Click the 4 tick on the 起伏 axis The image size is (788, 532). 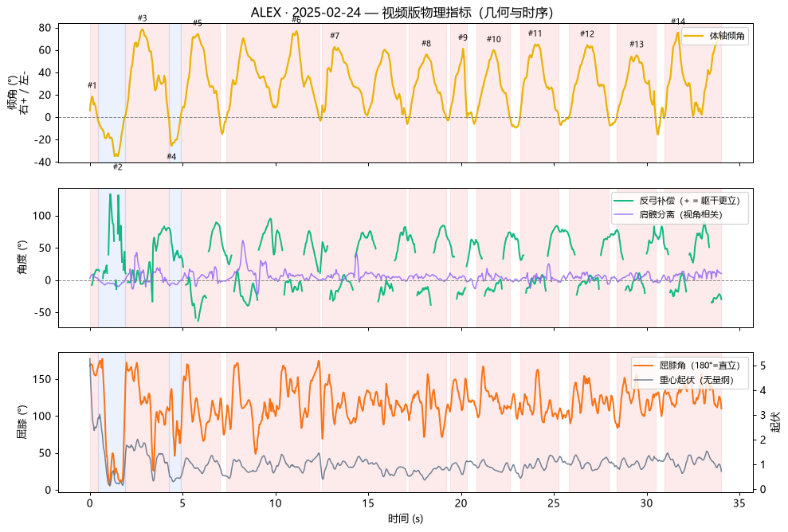click(x=763, y=390)
